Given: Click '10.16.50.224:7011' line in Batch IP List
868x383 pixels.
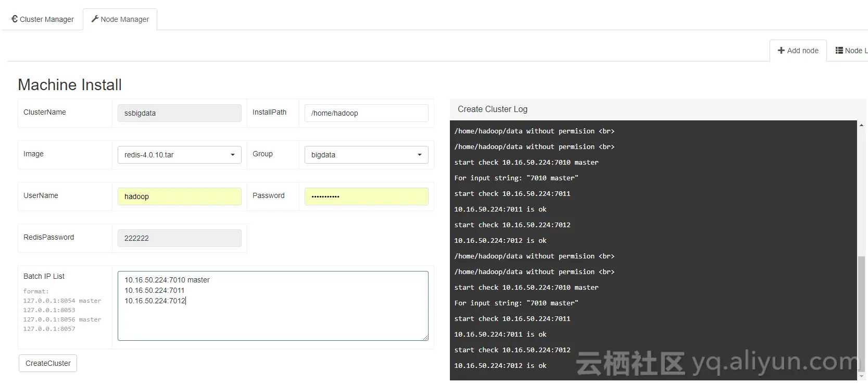Looking at the screenshot, I should tap(154, 290).
